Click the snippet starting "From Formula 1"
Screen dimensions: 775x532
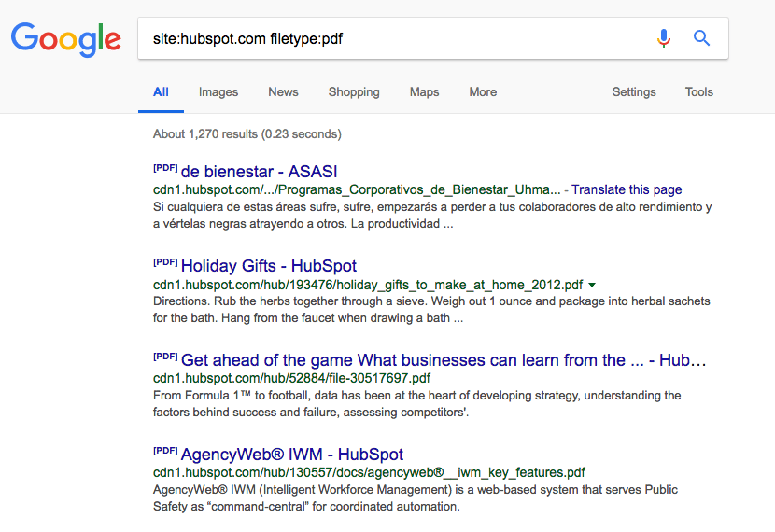pos(417,403)
